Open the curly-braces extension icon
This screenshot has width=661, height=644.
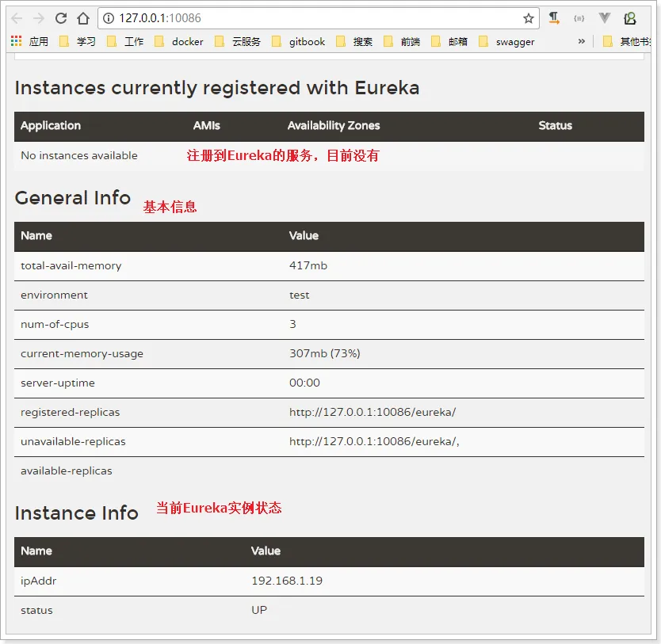(579, 18)
